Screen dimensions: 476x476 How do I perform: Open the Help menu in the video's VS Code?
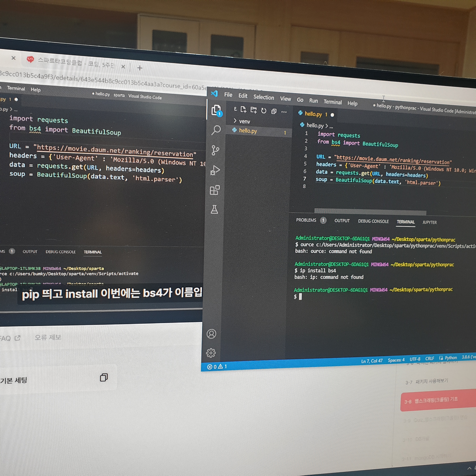pyautogui.click(x=35, y=90)
